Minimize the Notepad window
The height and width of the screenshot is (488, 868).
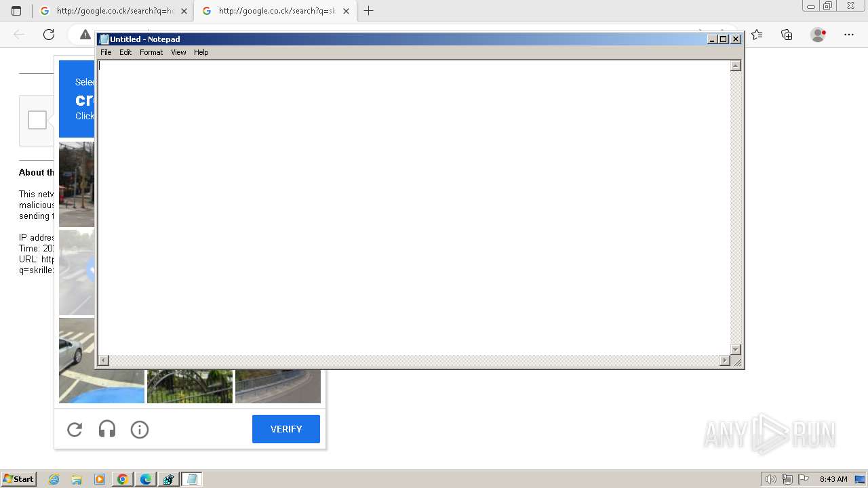712,39
